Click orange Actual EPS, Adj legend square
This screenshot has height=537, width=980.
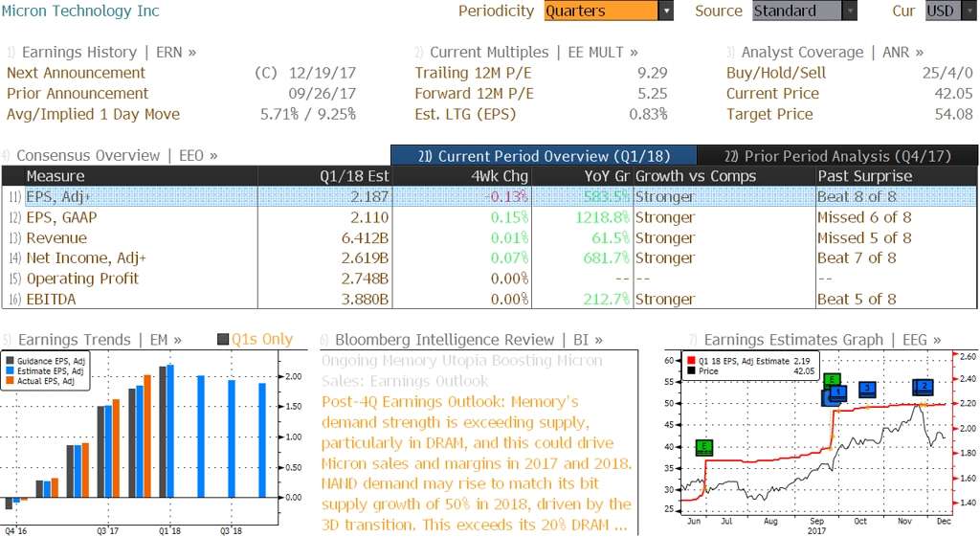point(10,381)
